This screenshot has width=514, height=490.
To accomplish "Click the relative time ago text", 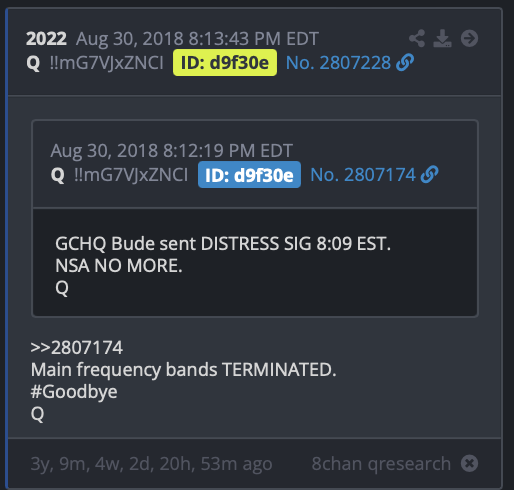I will [x=151, y=464].
